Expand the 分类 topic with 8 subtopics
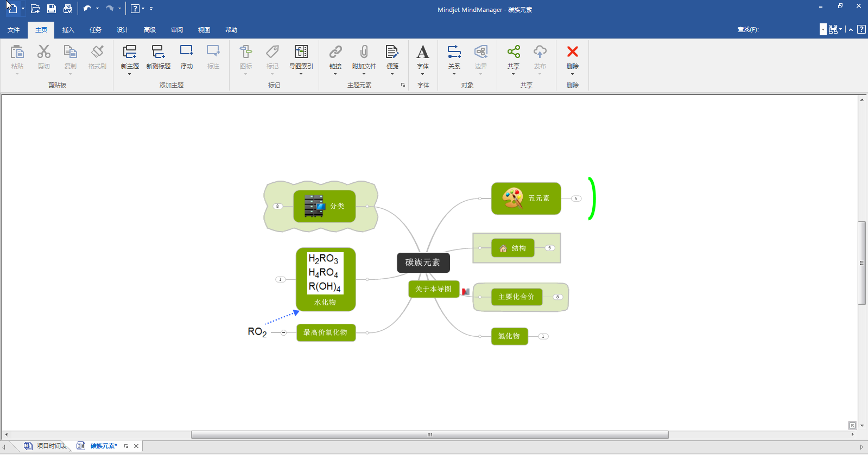This screenshot has height=455, width=868. click(x=277, y=206)
